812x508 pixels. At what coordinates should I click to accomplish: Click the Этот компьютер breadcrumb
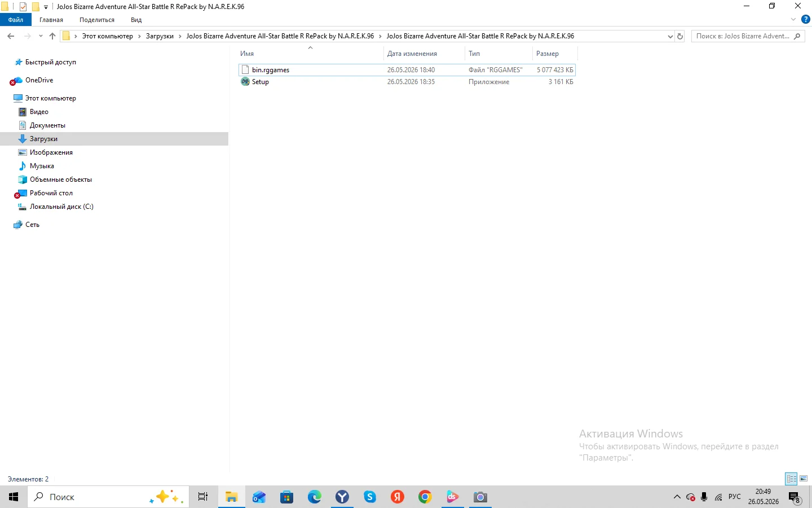click(x=108, y=36)
